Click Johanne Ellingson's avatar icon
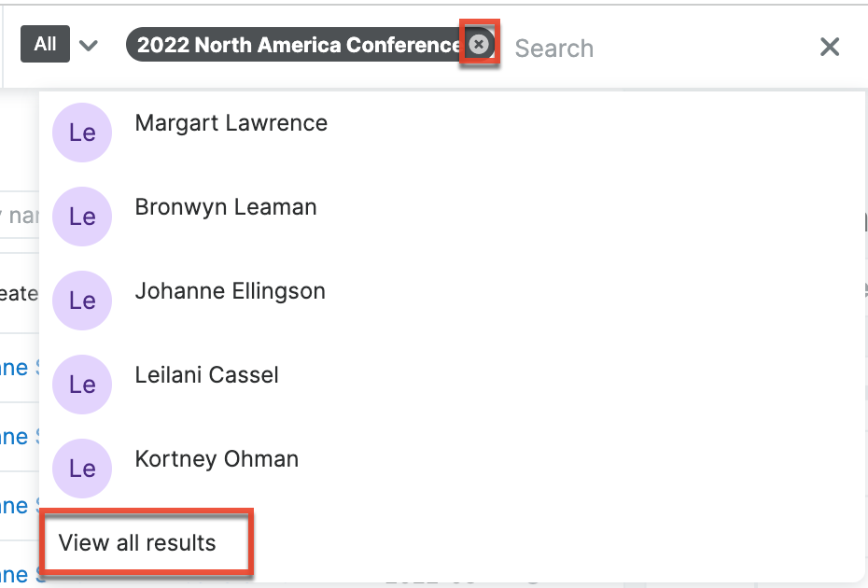 [81, 300]
